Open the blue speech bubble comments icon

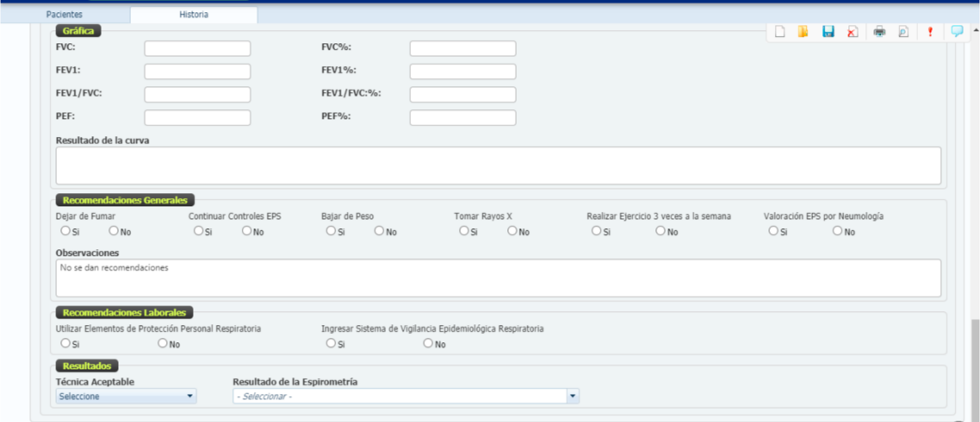click(956, 32)
